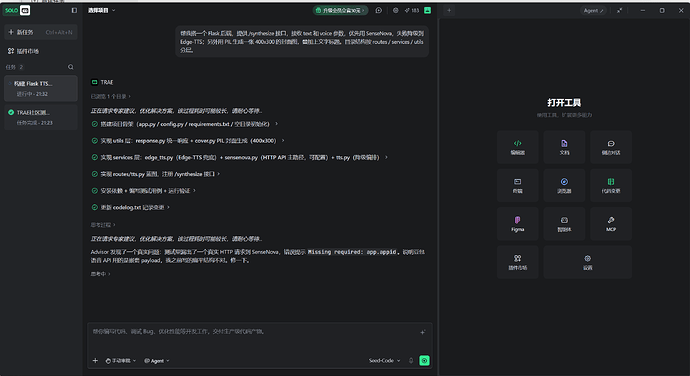Open the feedback chat icon in header
690x376 pixels.
pyautogui.click(x=378, y=10)
